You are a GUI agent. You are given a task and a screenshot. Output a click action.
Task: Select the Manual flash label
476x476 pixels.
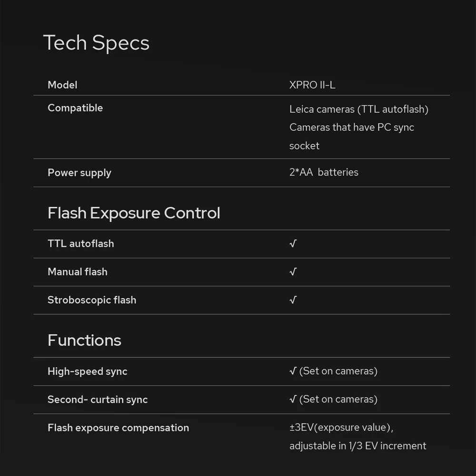(x=78, y=272)
